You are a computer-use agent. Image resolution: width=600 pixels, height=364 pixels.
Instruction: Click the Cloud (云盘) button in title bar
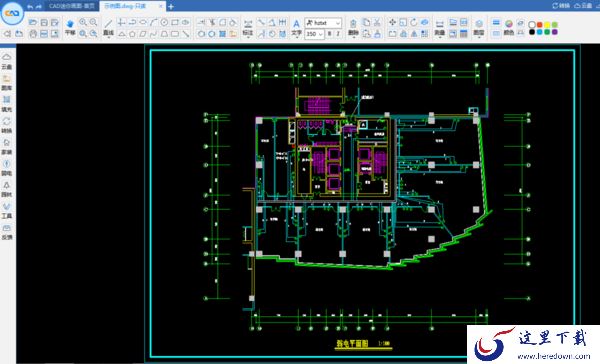coord(583,6)
